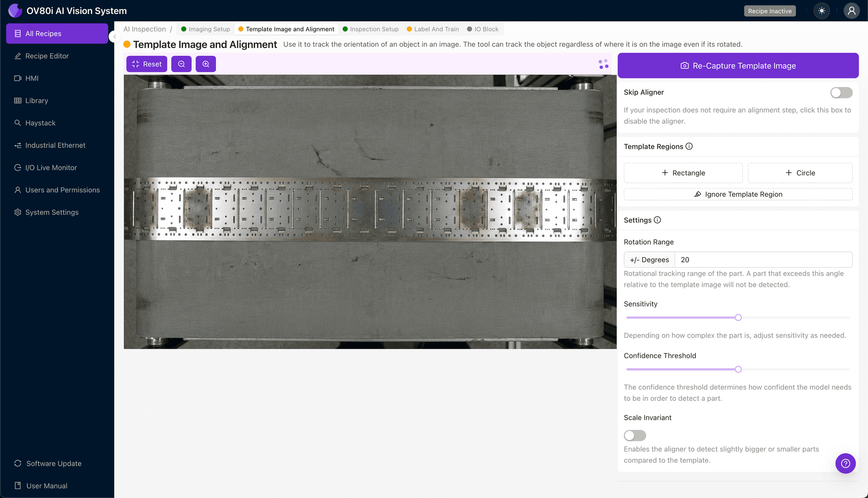
Task: Open the Library page
Action: pyautogui.click(x=37, y=100)
